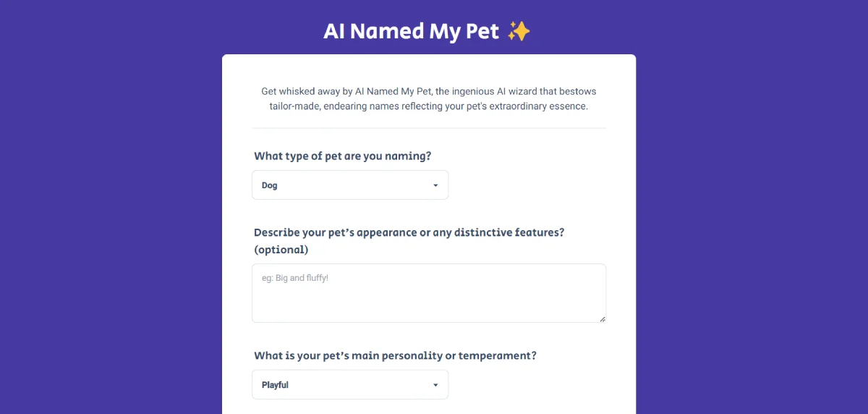Click the text area's corner resize handle
The width and height of the screenshot is (868, 414).
point(602,318)
